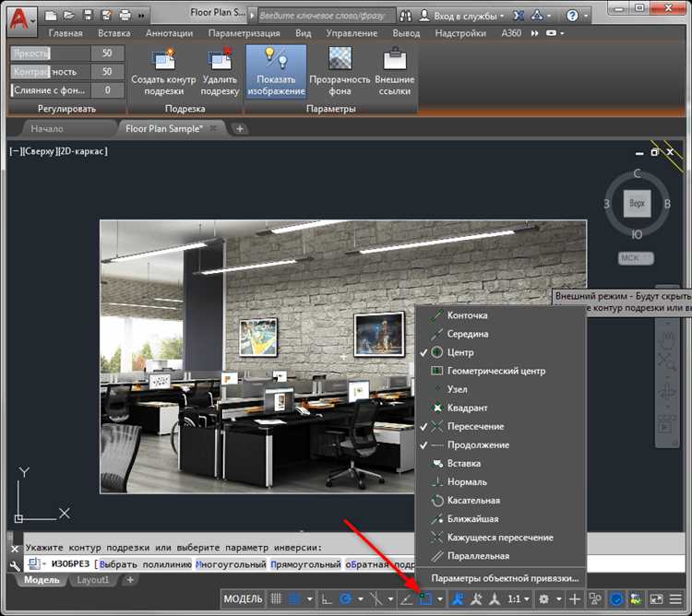
Task: Open Параметры объектной привязки settings
Action: click(x=505, y=578)
